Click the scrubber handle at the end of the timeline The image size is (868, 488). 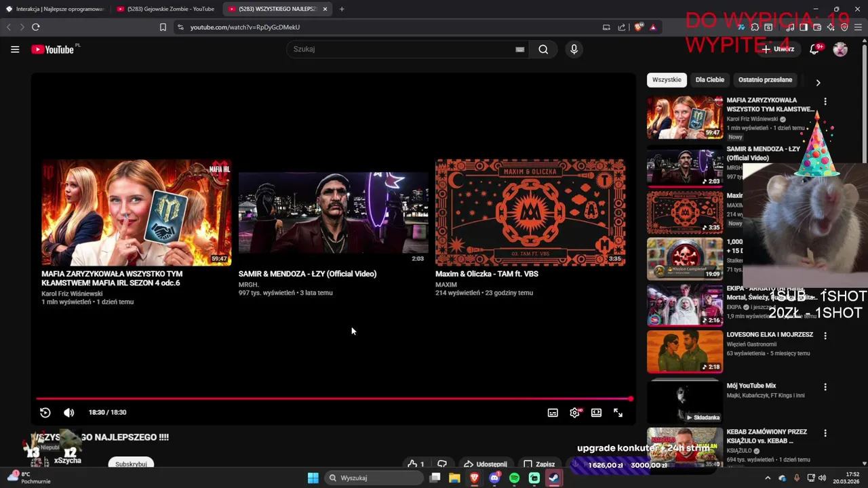tap(631, 399)
